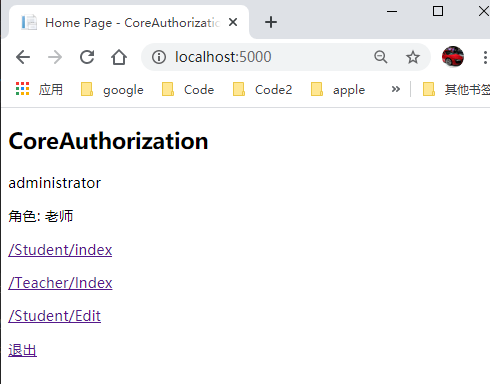Screen dimensions: 490x384
Task: Click the forward navigation arrow
Action: (x=55, y=57)
